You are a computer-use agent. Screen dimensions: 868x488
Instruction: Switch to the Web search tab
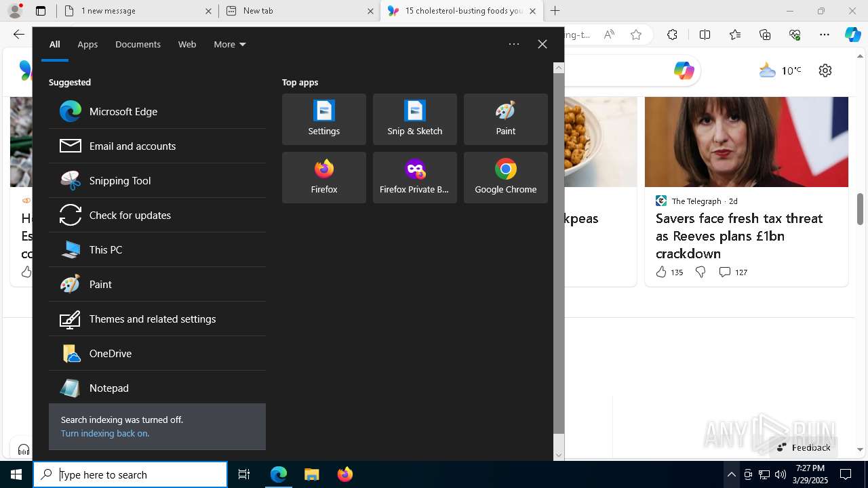click(187, 44)
